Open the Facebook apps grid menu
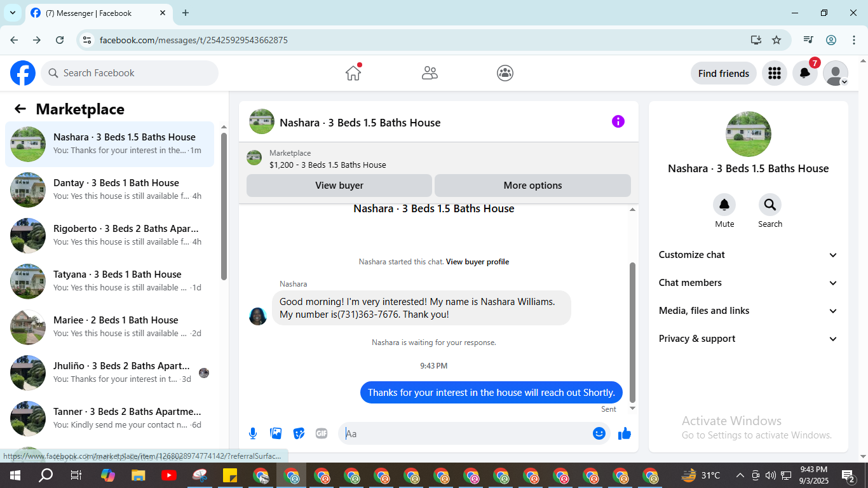Viewport: 868px width, 488px height. (774, 73)
